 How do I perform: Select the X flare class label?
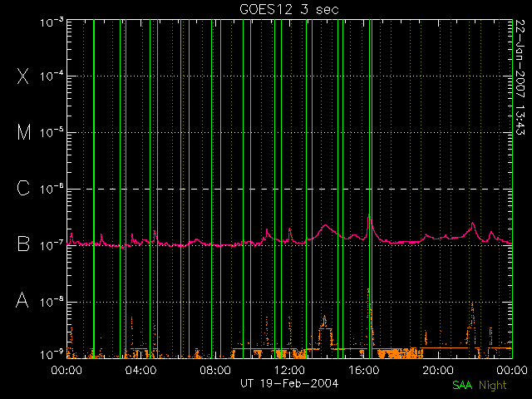pos(22,76)
